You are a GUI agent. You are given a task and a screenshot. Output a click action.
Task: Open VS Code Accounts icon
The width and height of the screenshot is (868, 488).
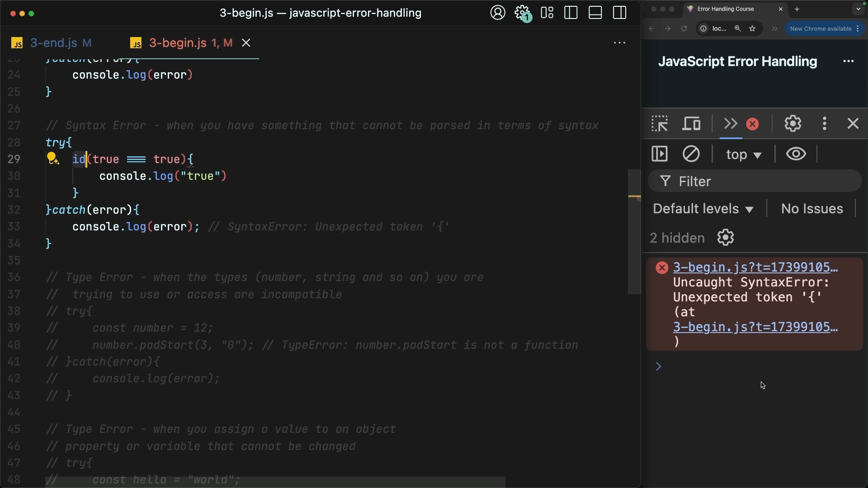click(x=497, y=13)
